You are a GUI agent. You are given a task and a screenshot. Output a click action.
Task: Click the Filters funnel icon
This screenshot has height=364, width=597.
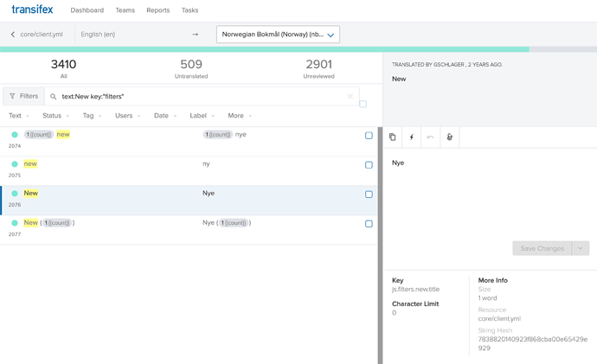click(12, 96)
